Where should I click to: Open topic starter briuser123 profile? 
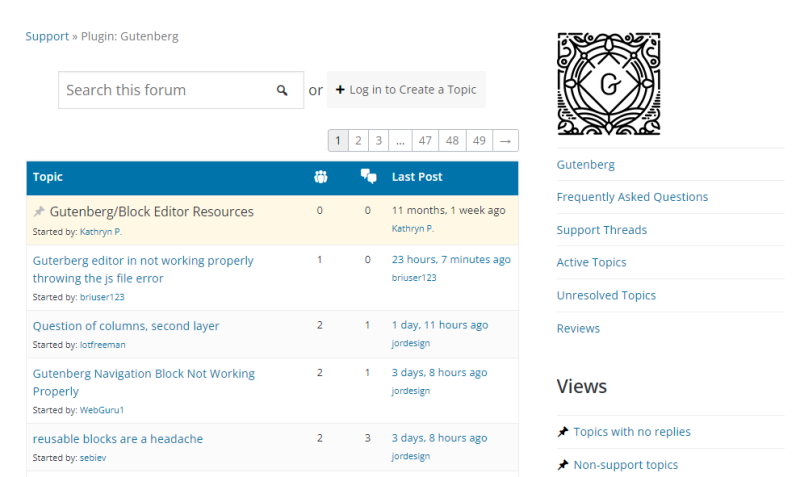pyautogui.click(x=102, y=297)
